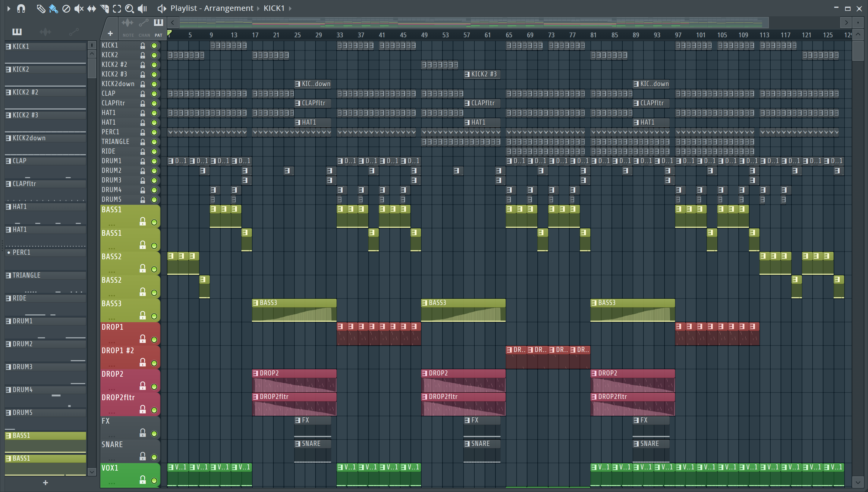Screen dimensions: 868x492
Task: Click bar 33 on the timeline ruler
Action: tap(340, 35)
